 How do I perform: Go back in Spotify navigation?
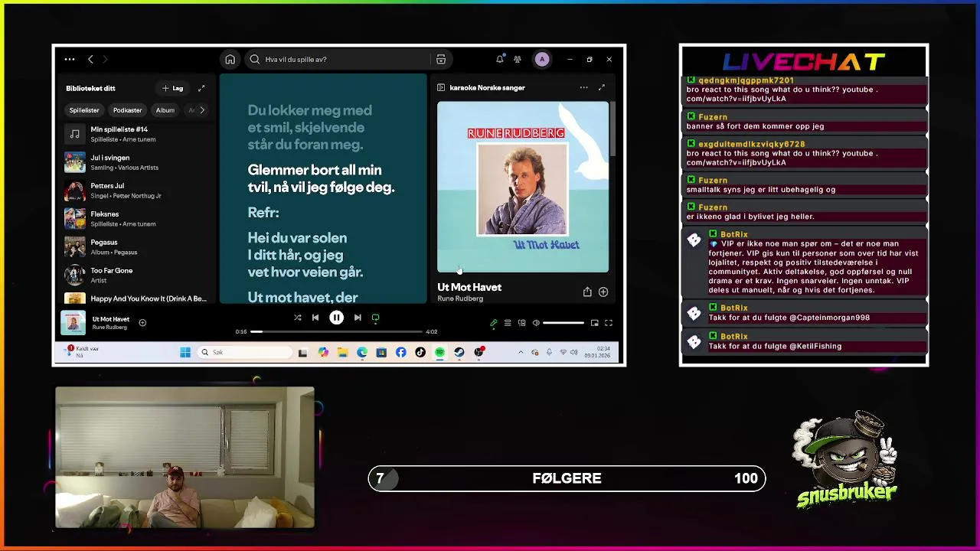(90, 59)
